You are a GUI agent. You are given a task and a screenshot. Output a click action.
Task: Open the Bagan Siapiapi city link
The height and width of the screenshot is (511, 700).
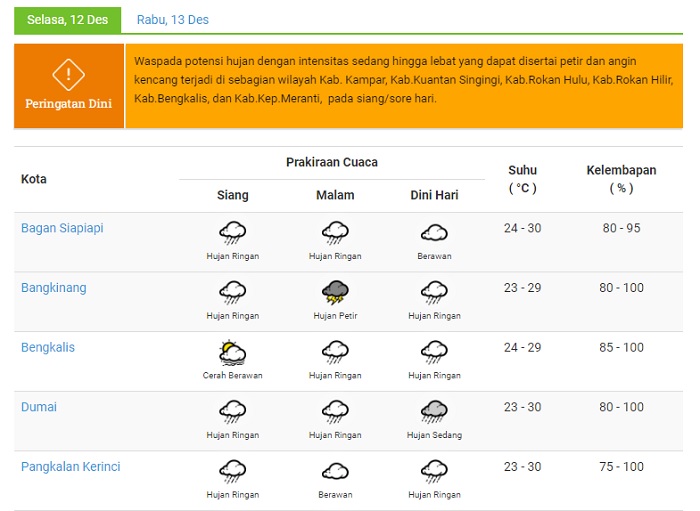point(62,228)
